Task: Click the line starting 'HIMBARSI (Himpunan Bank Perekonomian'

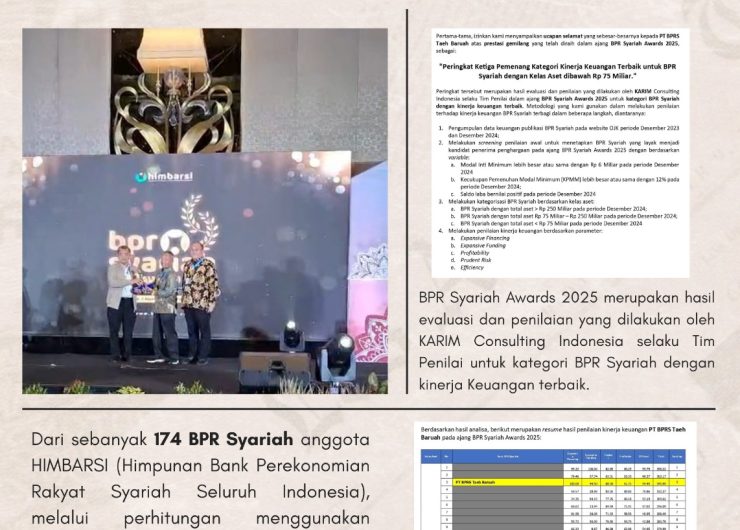Action: pos(201,466)
